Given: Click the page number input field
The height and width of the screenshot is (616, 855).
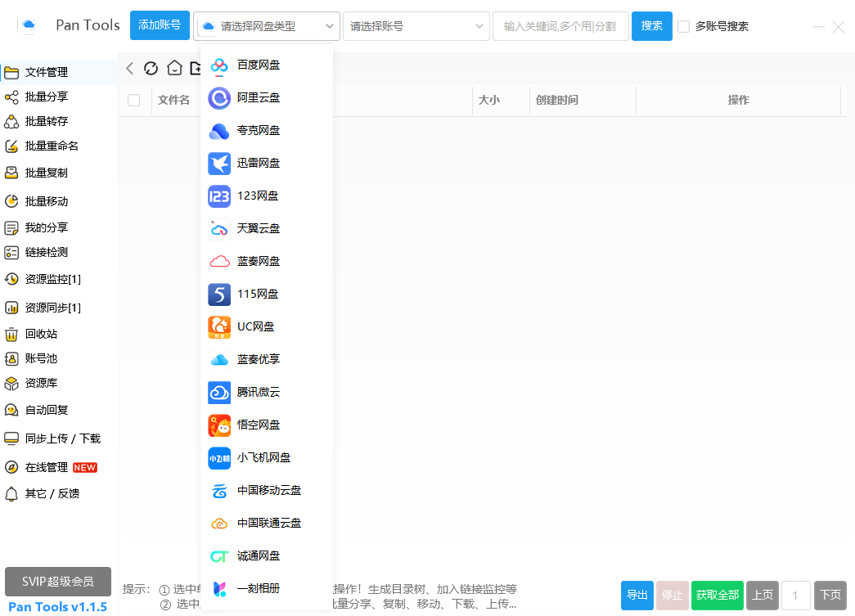Looking at the screenshot, I should (x=795, y=595).
